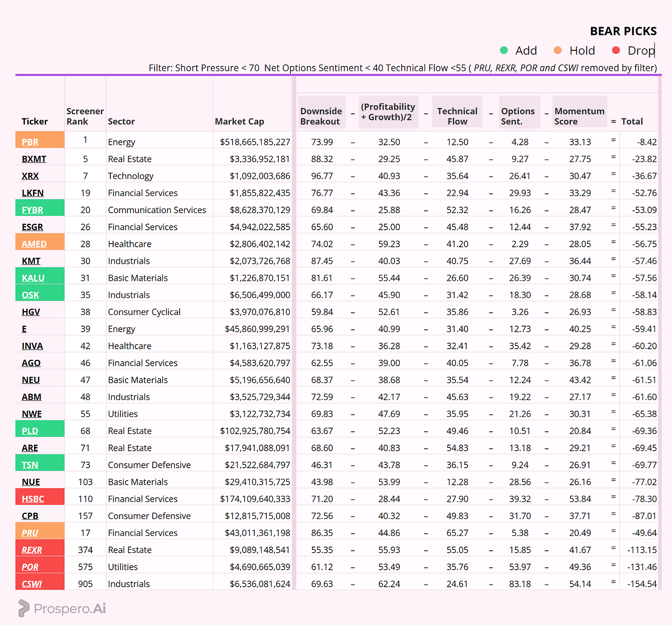Viewport: 672px width, 625px height.
Task: Click HSBC market cap $174,109,640,333
Action: click(255, 500)
